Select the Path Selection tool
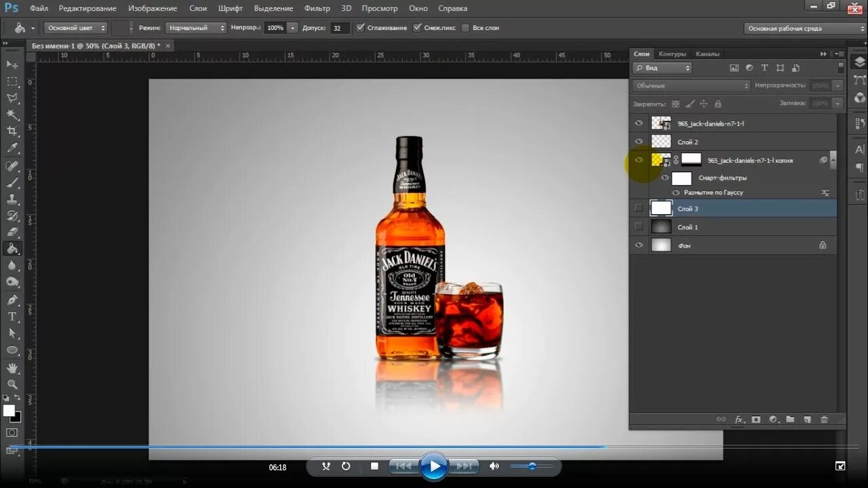 12,333
